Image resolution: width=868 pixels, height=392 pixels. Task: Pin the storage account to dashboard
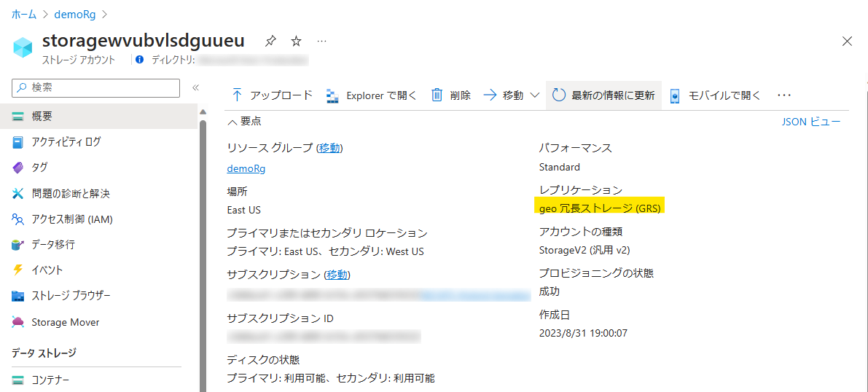(270, 41)
